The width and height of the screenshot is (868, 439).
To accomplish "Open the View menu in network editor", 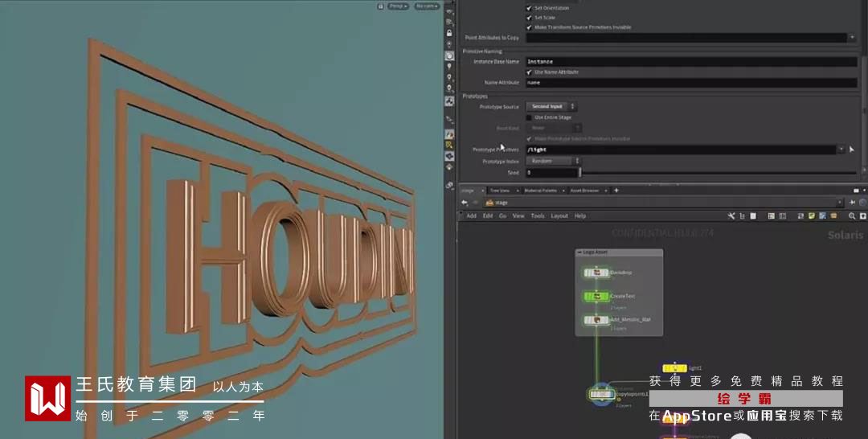I will coord(518,216).
